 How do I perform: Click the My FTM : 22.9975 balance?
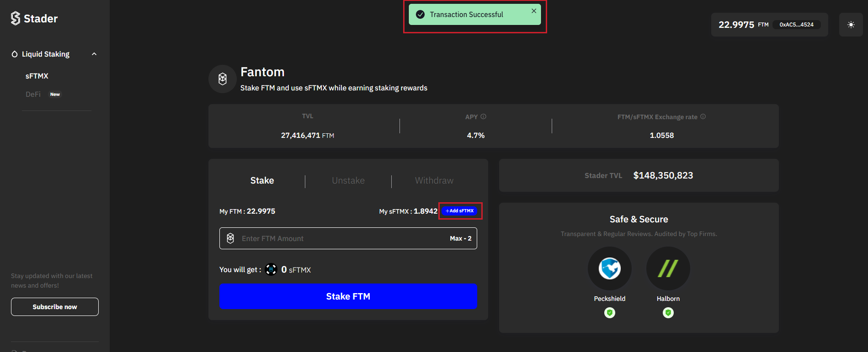tap(247, 211)
